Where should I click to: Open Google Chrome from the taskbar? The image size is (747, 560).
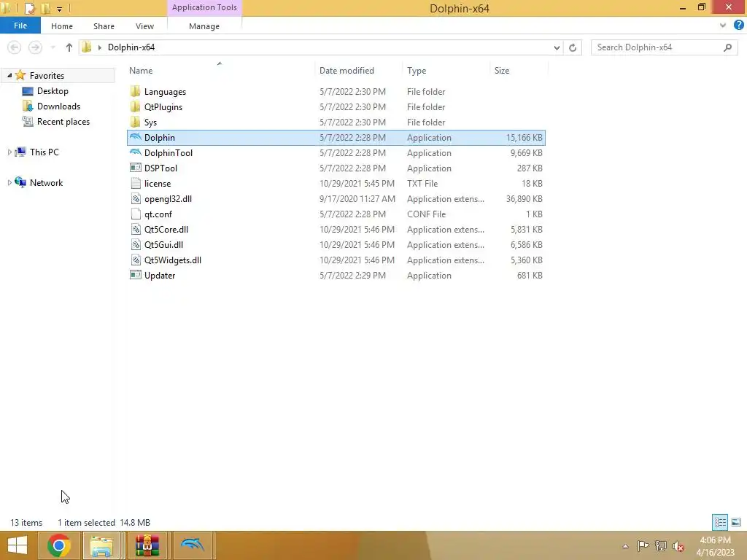58,545
